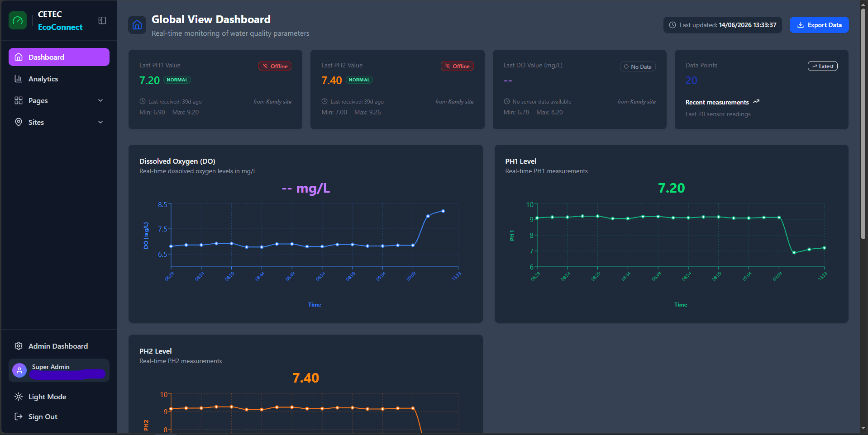
Task: Click the Data Points value 20
Action: pyautogui.click(x=692, y=80)
